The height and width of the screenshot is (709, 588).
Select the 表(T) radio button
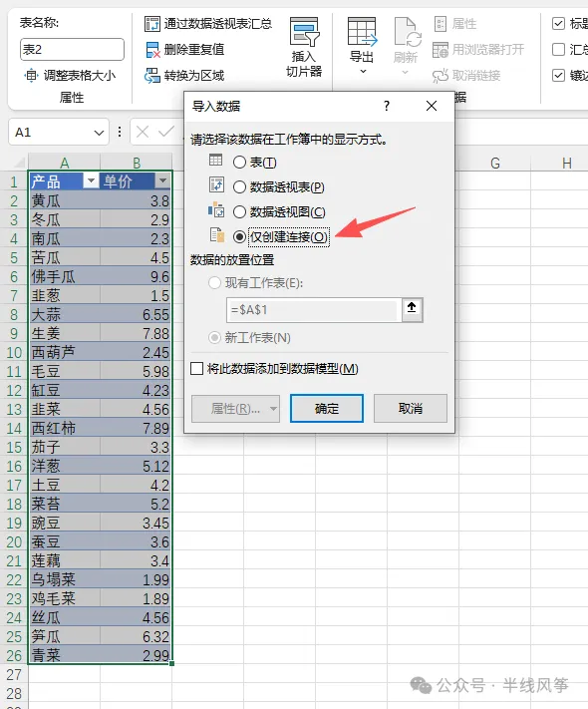click(239, 163)
